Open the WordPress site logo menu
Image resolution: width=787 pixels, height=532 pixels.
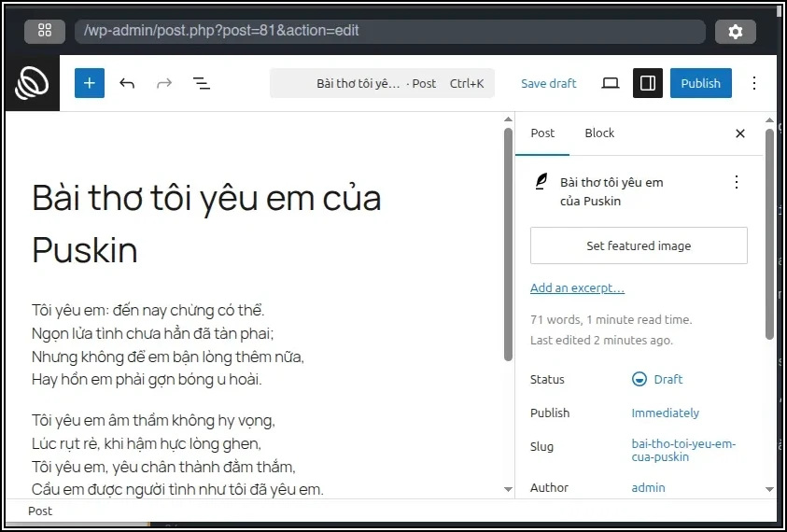point(32,83)
